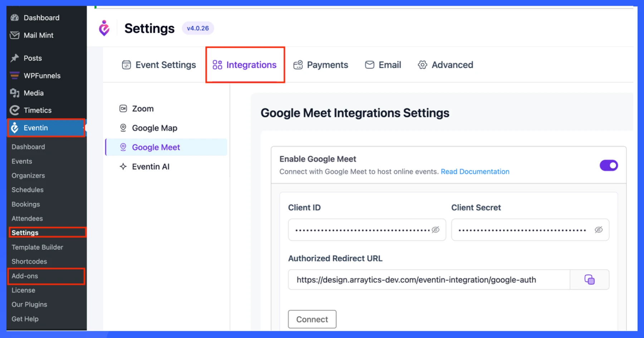Click the Eventin AI sparkle icon
644x338 pixels.
point(123,166)
